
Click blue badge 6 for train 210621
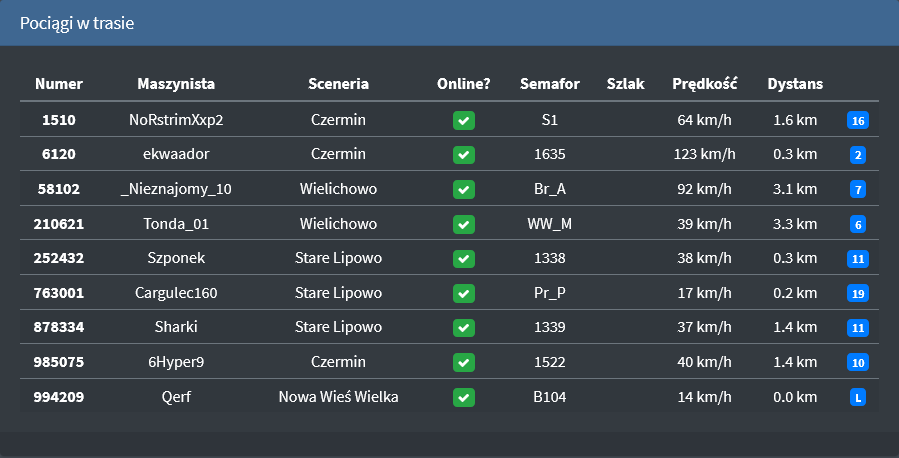(858, 225)
